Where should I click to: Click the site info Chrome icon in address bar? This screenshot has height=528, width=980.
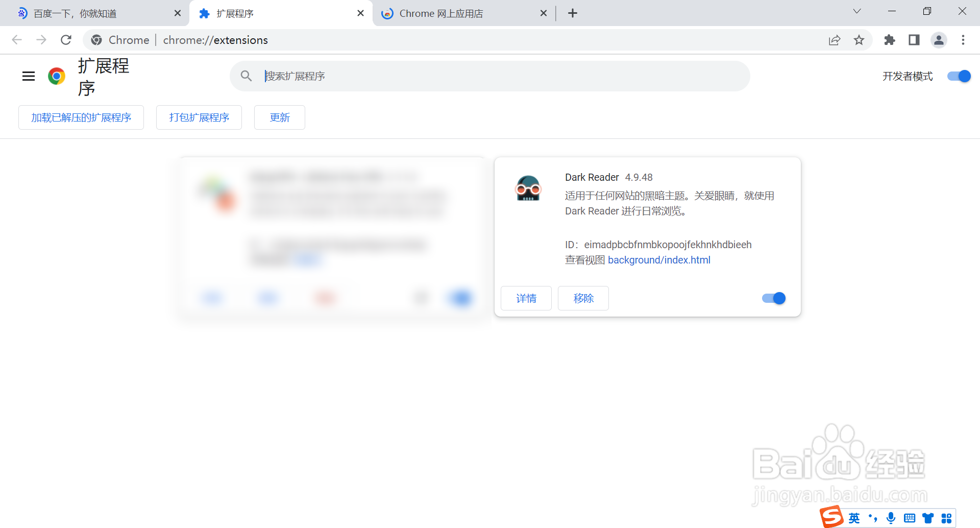pos(96,40)
